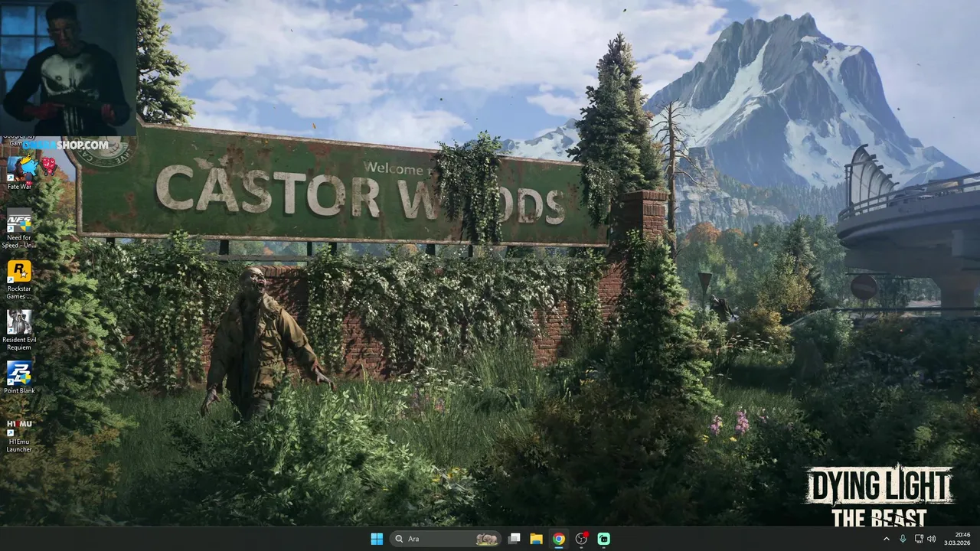The image size is (980, 551).
Task: Open the volume speaker tray icon
Action: [932, 539]
